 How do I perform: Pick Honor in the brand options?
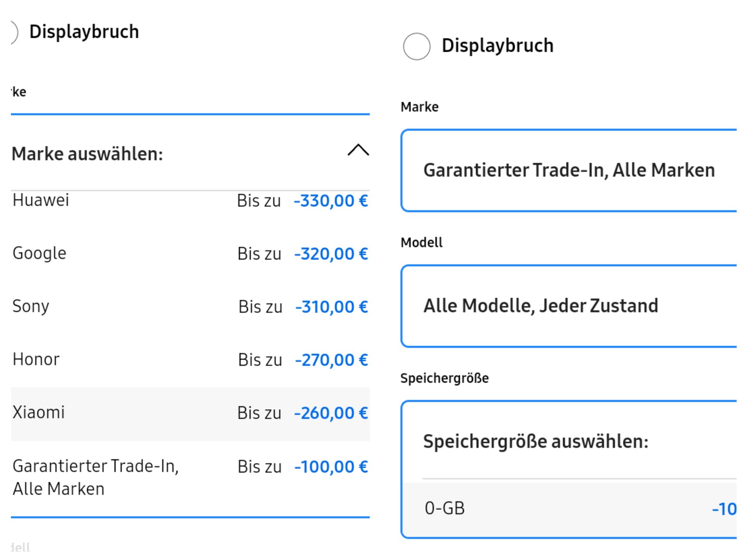[36, 359]
